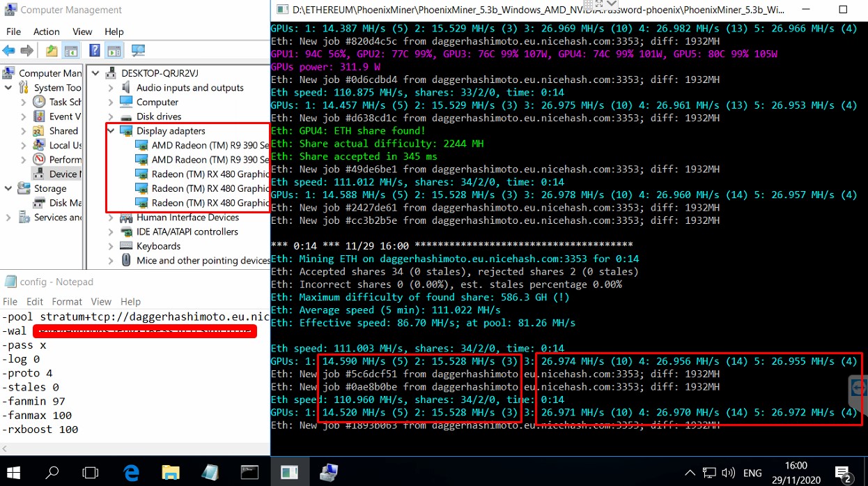The width and height of the screenshot is (868, 486).
Task: Click the Forward arrow in Computer Management toolbar
Action: pyautogui.click(x=26, y=51)
